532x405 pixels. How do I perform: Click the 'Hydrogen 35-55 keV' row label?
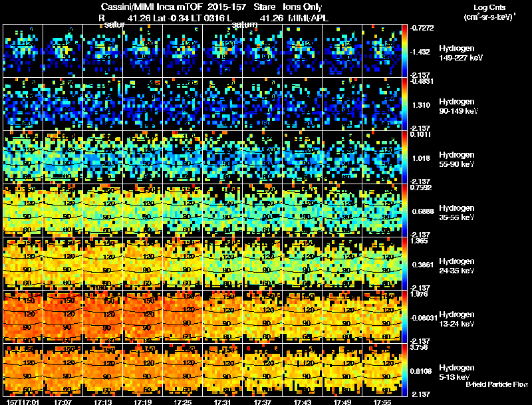click(x=457, y=212)
